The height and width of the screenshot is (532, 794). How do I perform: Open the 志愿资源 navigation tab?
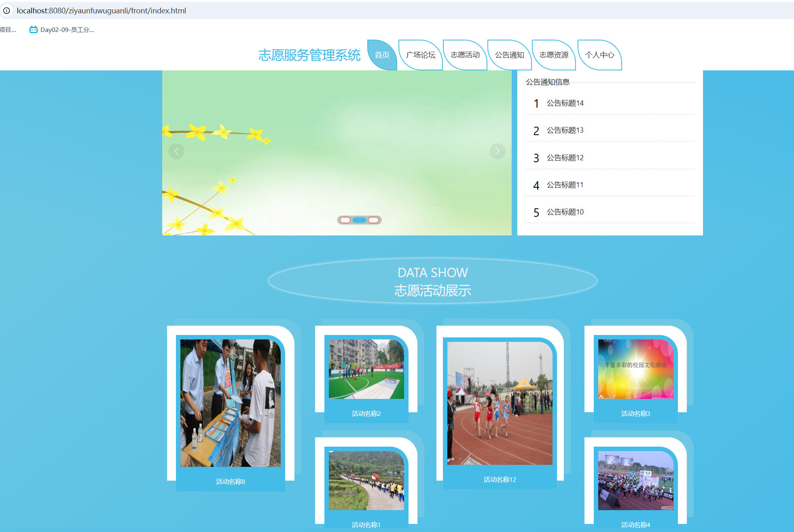pyautogui.click(x=554, y=55)
